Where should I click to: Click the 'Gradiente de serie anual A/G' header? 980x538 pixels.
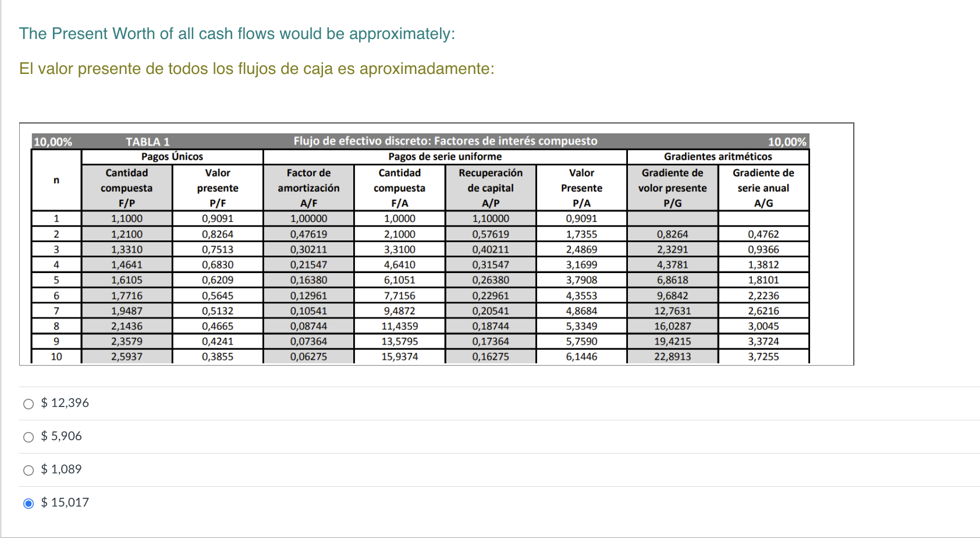pos(764,188)
